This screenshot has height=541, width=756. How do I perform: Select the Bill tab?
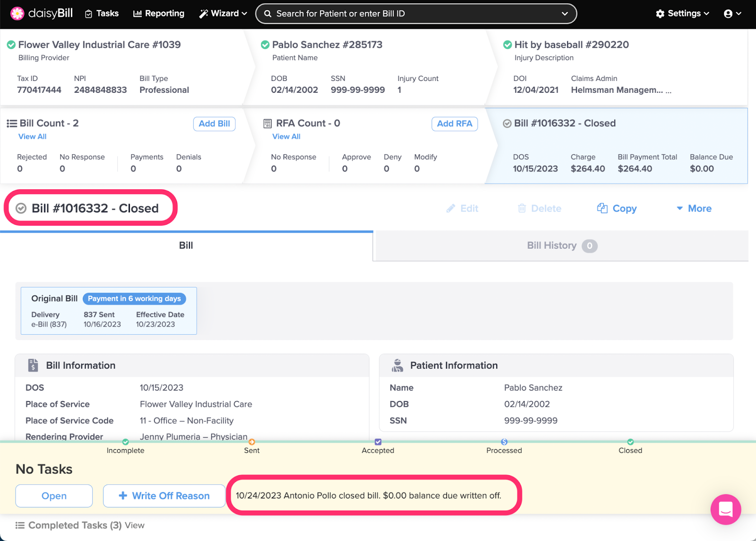tap(186, 245)
